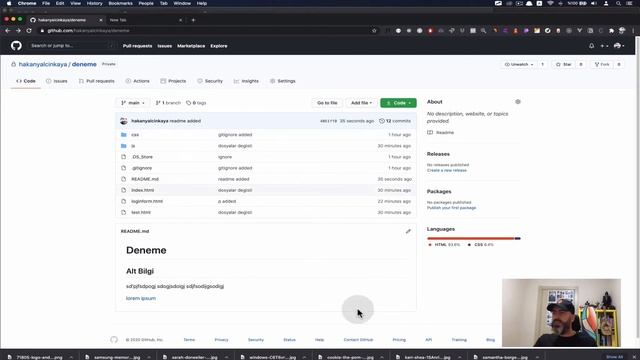Close the hakanyalcinkaya/deneme tab
Screen dimensions: 640x360
click(x=101, y=20)
